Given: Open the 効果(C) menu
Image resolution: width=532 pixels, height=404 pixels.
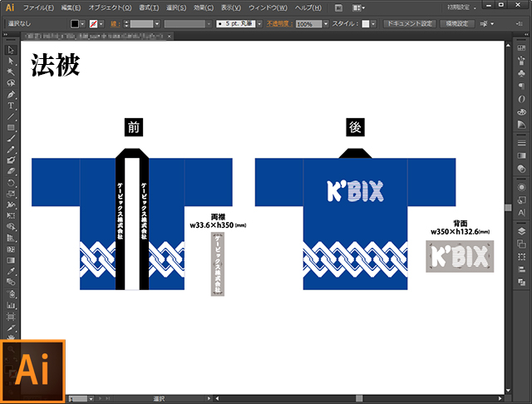Looking at the screenshot, I should 204,7.
